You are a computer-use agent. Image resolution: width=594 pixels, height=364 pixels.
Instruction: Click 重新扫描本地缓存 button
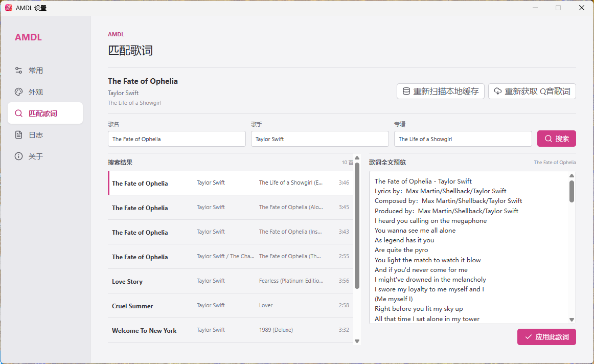pyautogui.click(x=441, y=92)
